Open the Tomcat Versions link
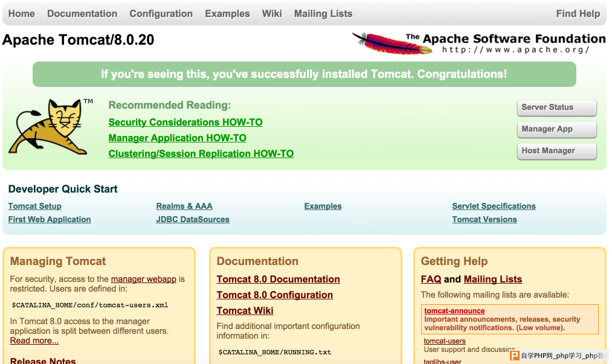Image resolution: width=612 pixels, height=364 pixels. point(485,219)
